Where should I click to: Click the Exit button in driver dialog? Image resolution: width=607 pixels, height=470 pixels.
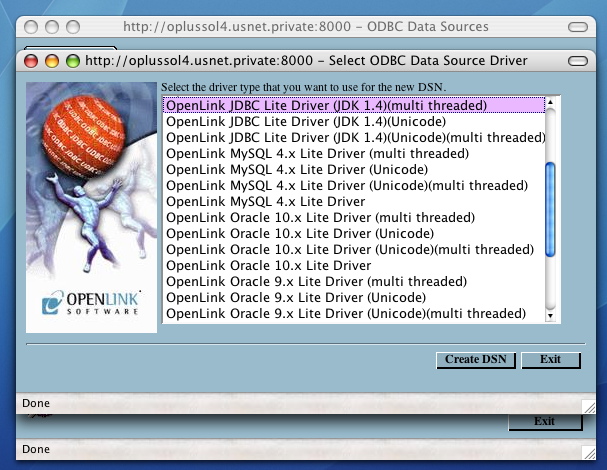point(550,360)
